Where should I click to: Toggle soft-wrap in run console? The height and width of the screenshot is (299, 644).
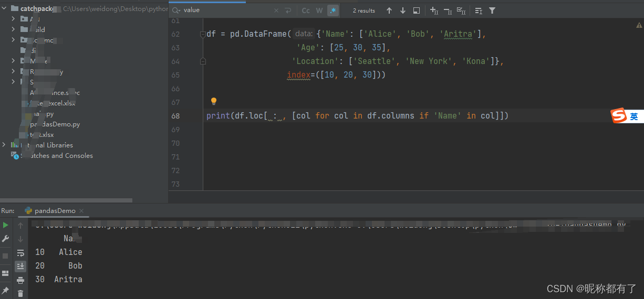click(x=20, y=253)
